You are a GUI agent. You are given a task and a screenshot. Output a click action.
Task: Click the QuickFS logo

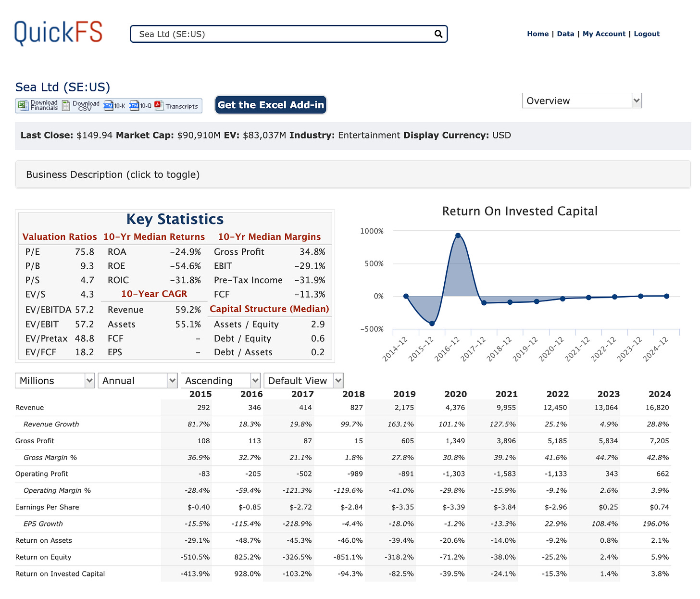coord(58,33)
